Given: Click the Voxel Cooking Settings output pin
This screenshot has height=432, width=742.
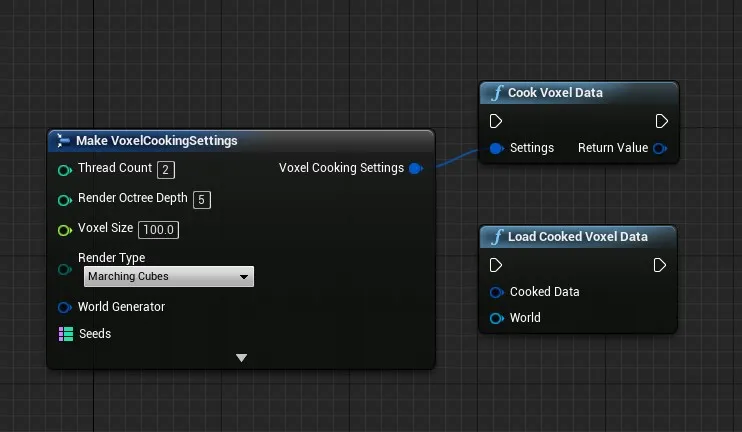Looking at the screenshot, I should pyautogui.click(x=416, y=168).
